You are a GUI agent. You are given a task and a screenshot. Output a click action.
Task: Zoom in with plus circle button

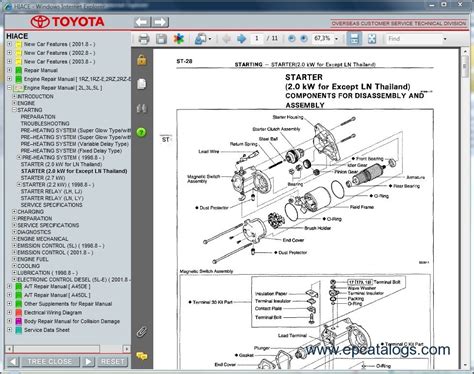click(x=304, y=39)
